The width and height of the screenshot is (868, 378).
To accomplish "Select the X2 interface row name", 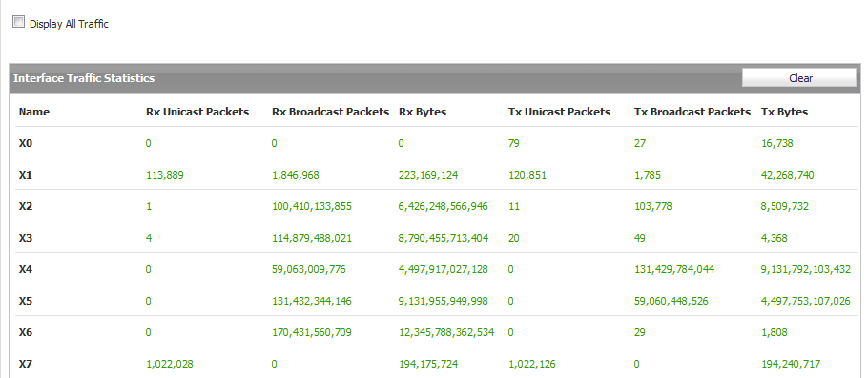I will [x=26, y=206].
